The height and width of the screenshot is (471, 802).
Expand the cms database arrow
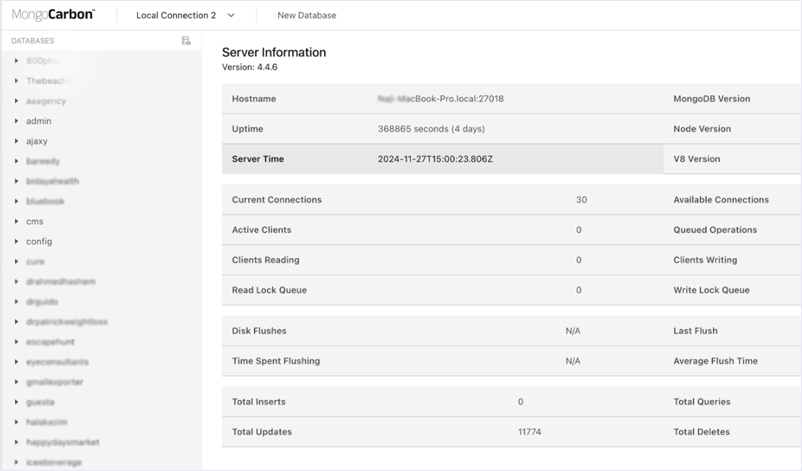click(17, 221)
